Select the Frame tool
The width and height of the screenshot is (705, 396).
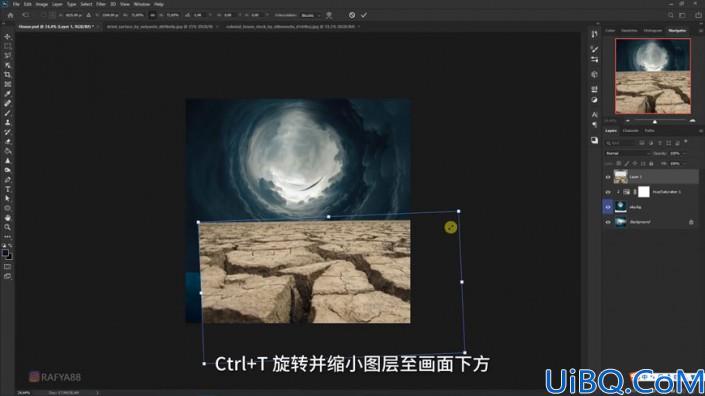point(7,84)
